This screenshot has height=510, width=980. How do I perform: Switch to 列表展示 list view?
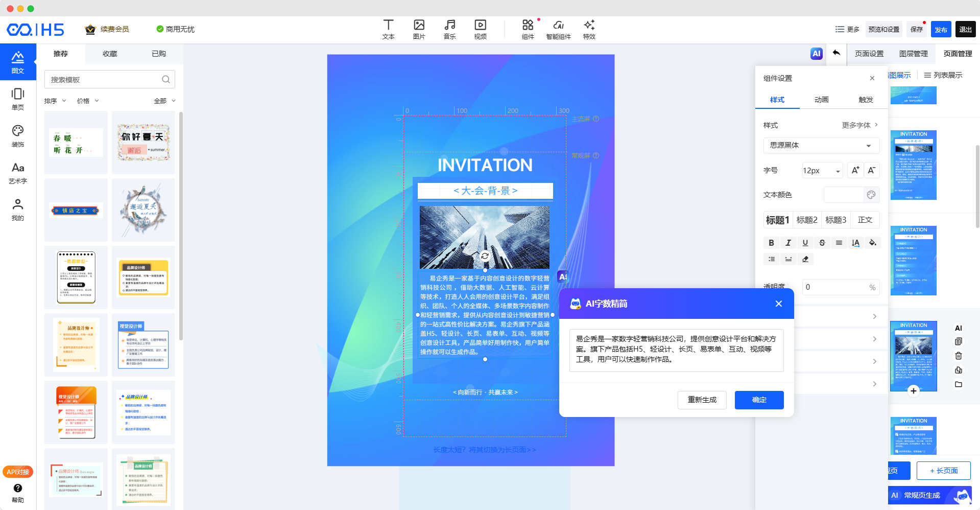943,75
